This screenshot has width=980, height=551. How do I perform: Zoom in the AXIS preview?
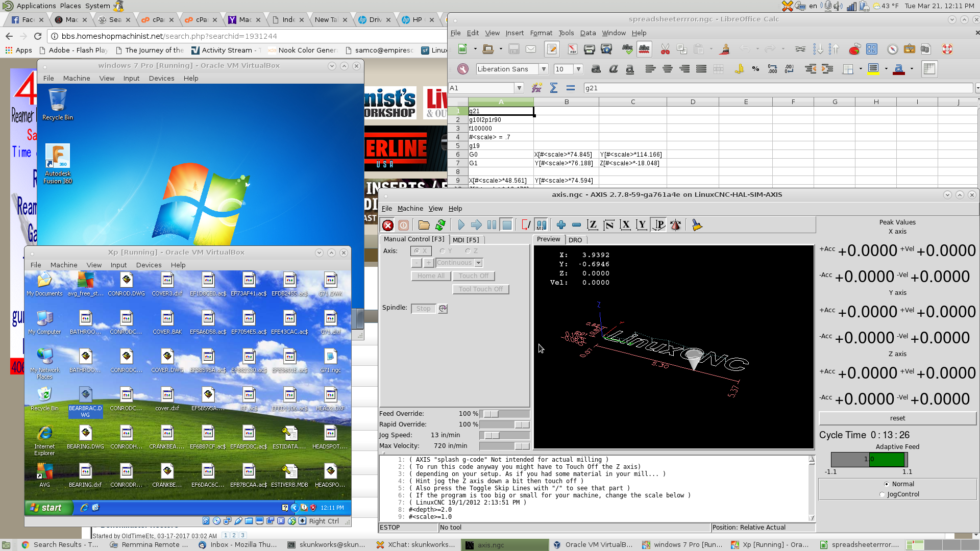coord(561,225)
